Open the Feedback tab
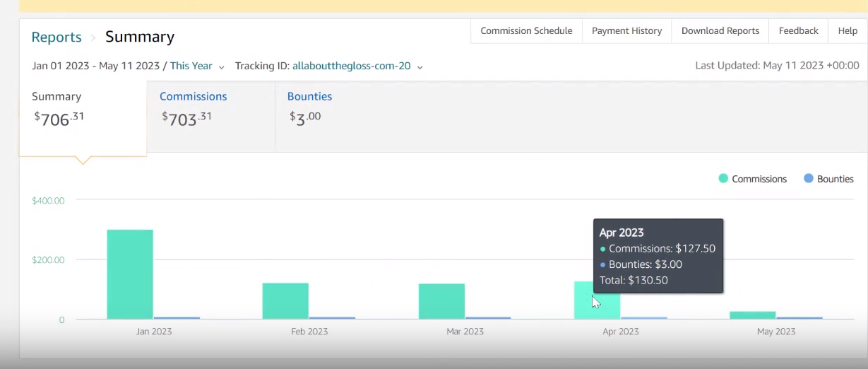Viewport: 868px width, 369px height. coord(798,31)
